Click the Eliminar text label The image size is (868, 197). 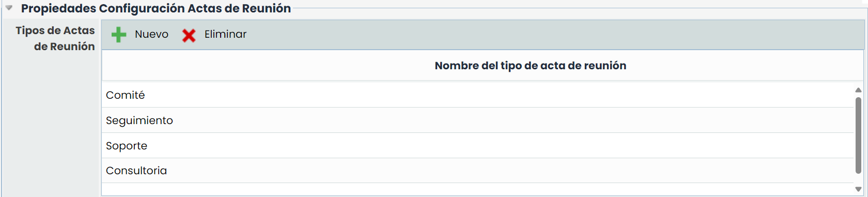225,34
